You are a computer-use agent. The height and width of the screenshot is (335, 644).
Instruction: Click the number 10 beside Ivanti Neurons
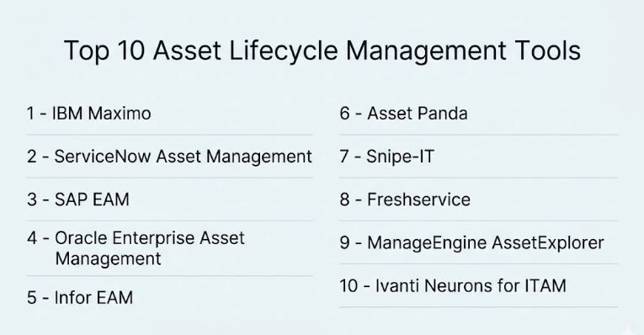[349, 285]
